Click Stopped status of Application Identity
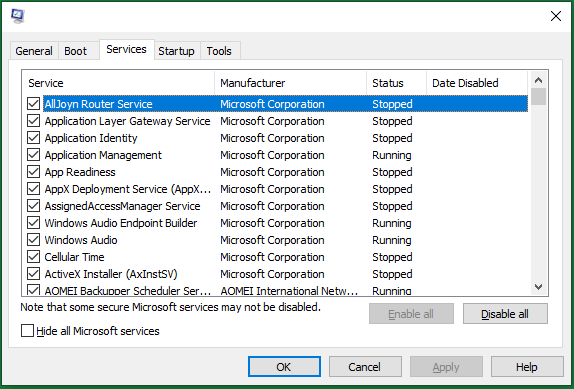 point(392,138)
